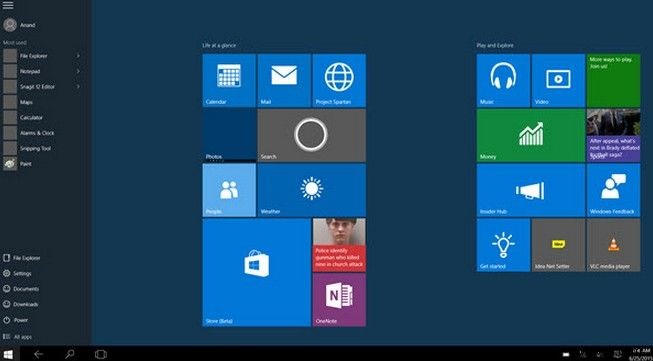Show All apps list
The width and height of the screenshot is (653, 361).
[x=17, y=336]
